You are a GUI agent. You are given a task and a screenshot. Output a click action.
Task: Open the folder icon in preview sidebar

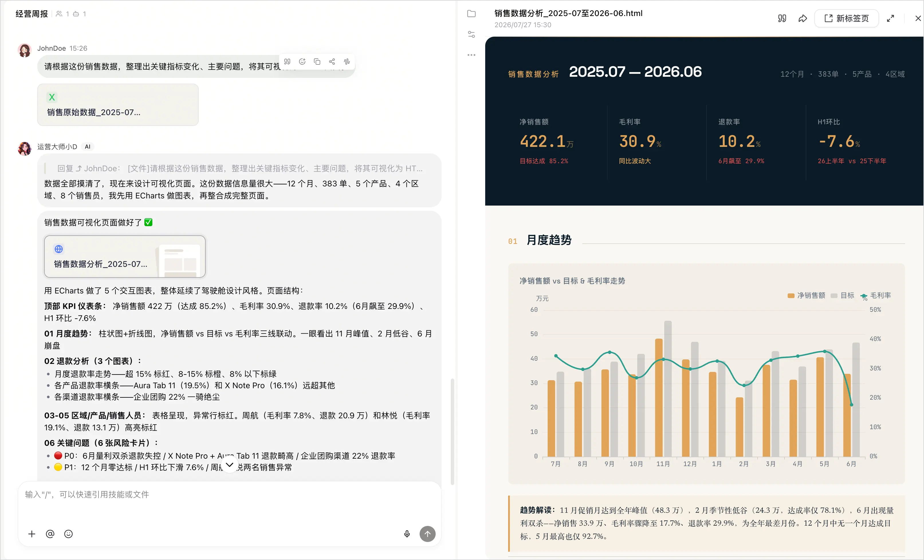pyautogui.click(x=471, y=14)
